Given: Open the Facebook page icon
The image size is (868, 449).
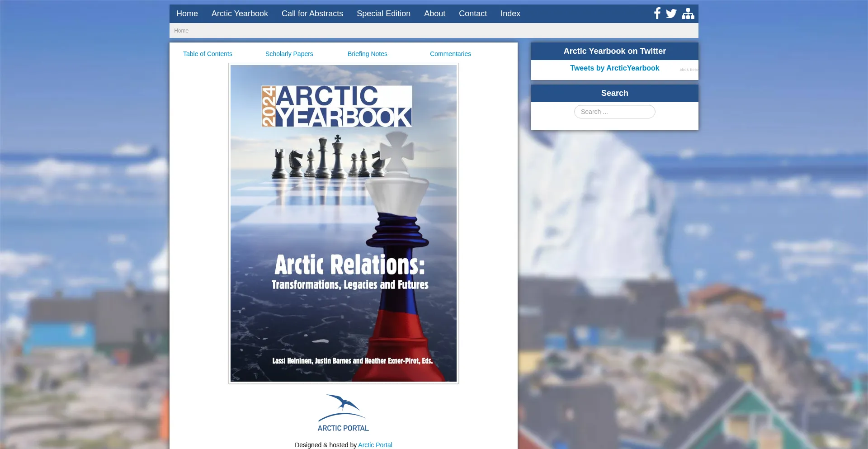Looking at the screenshot, I should [x=657, y=14].
